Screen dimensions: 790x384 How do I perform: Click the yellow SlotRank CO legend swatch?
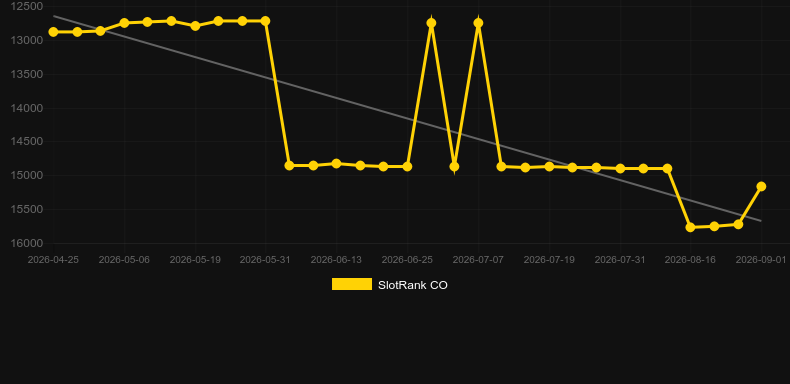pyautogui.click(x=352, y=284)
